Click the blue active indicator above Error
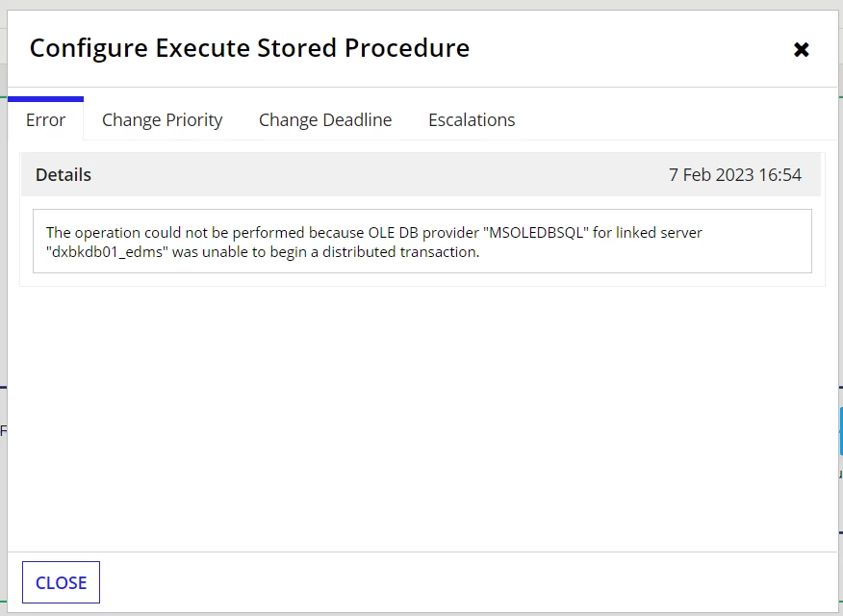Screen dimensions: 843x616 [x=45, y=99]
